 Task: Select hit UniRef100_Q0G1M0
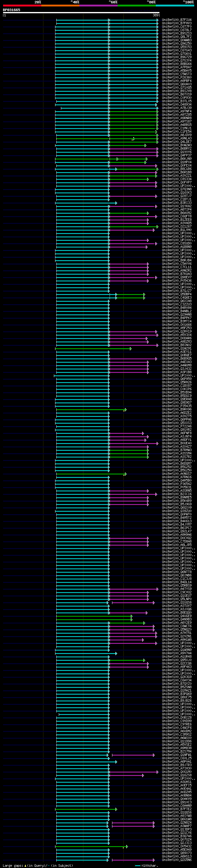pos(176,772)
